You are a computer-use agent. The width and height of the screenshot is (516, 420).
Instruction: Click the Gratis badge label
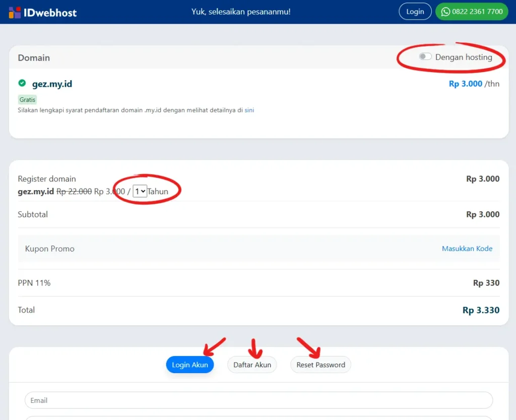[27, 99]
